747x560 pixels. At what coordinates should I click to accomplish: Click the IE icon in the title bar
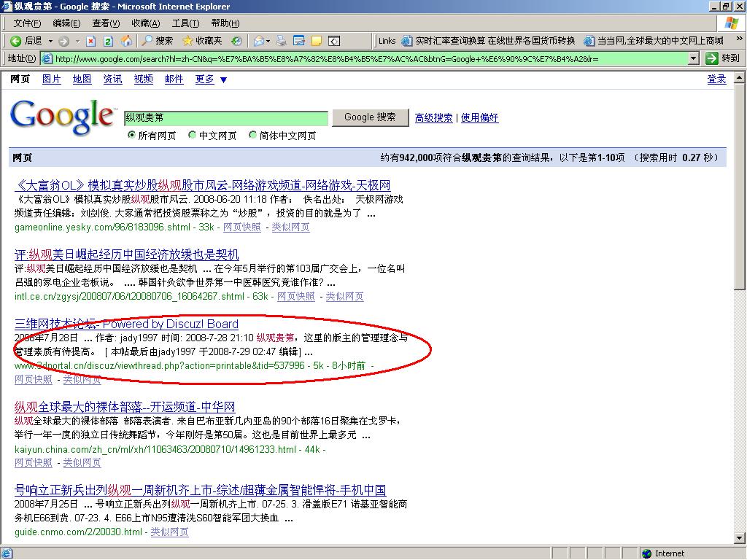(6, 6)
